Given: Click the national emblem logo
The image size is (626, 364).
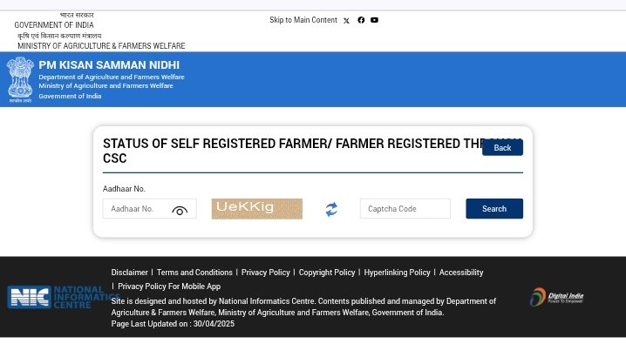Looking at the screenshot, I should point(20,79).
